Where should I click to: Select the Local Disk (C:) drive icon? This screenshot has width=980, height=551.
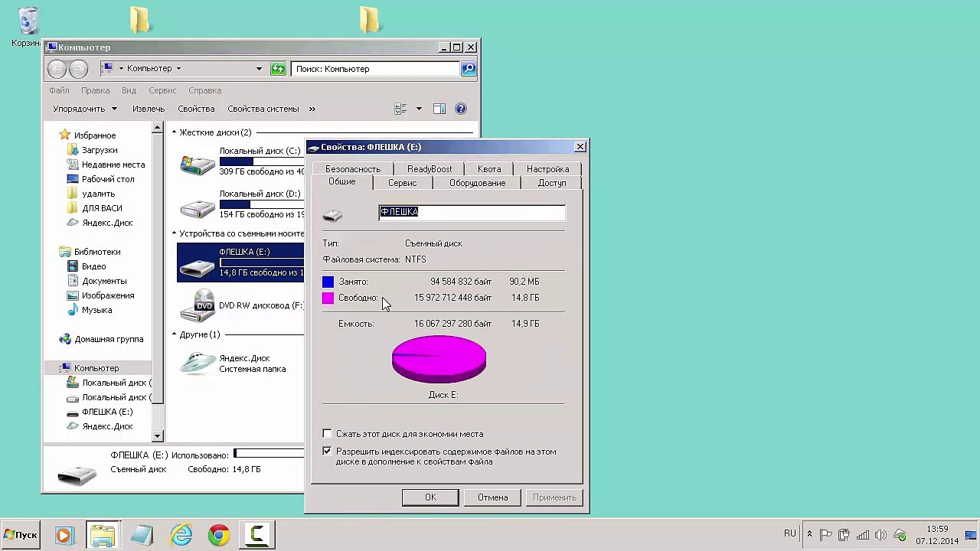(197, 163)
